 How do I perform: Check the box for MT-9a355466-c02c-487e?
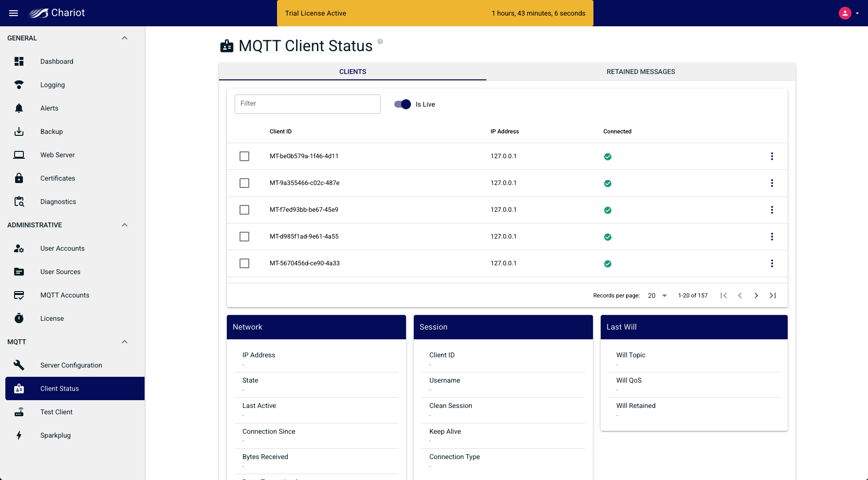tap(244, 183)
